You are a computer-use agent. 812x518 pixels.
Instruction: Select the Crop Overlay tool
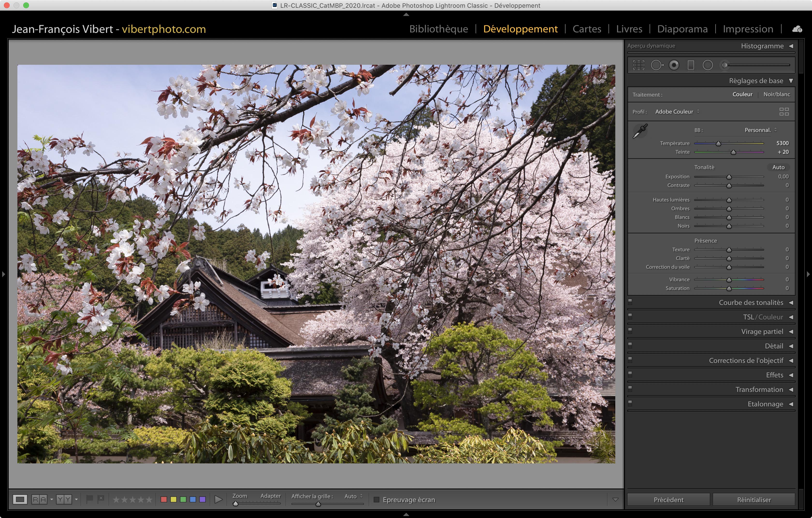click(638, 65)
